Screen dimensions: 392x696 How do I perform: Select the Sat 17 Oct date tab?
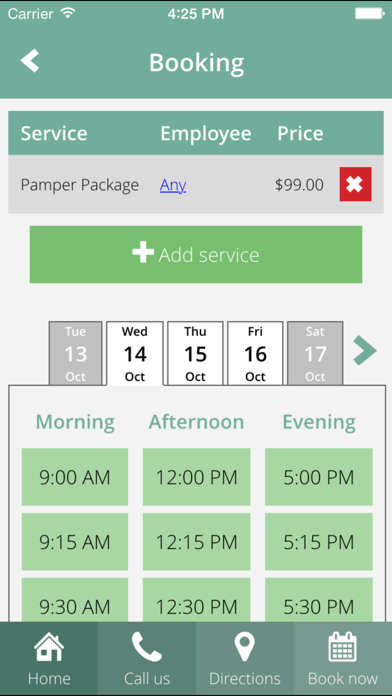click(315, 353)
